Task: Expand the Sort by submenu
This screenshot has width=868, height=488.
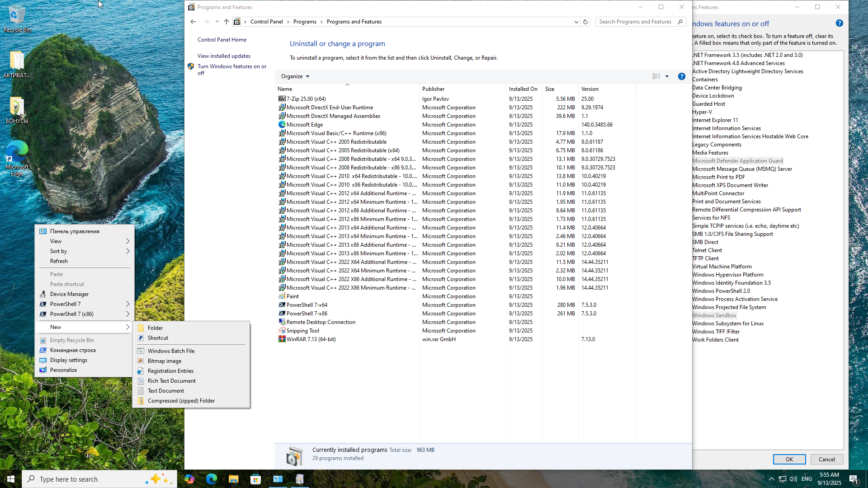Action: tap(85, 251)
